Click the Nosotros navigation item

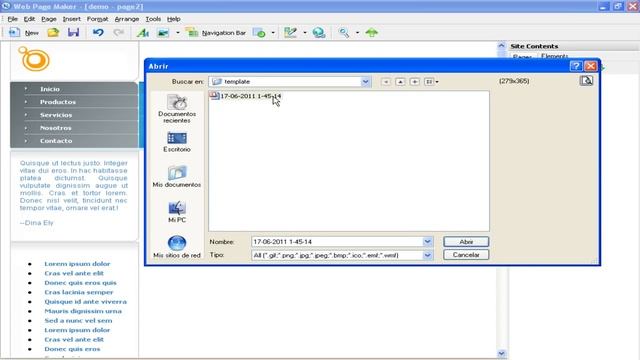(56, 128)
